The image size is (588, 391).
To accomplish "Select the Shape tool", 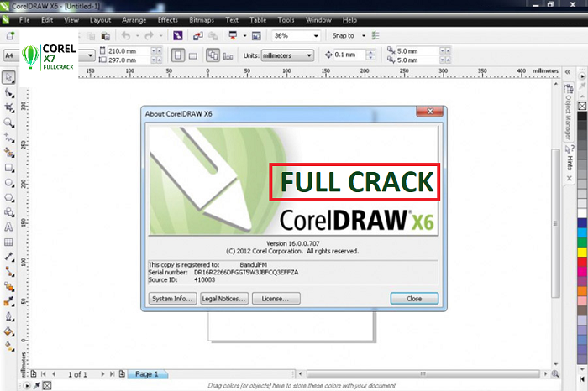I will (x=9, y=93).
